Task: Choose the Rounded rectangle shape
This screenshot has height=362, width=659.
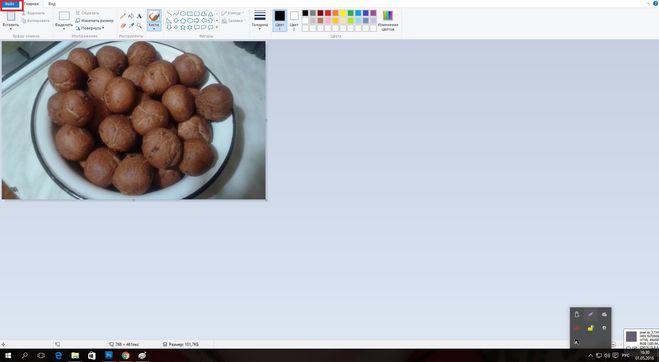Action: (x=197, y=13)
